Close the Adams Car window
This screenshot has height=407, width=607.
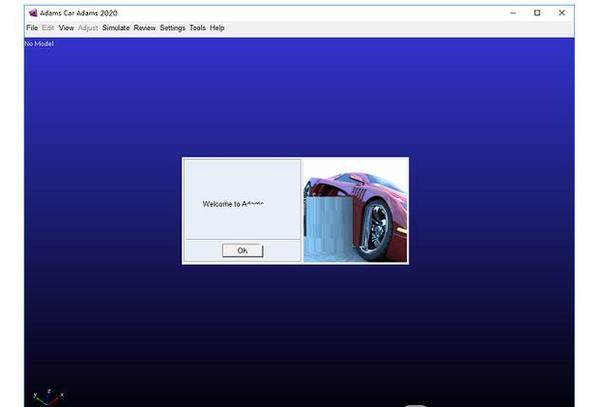coord(562,13)
